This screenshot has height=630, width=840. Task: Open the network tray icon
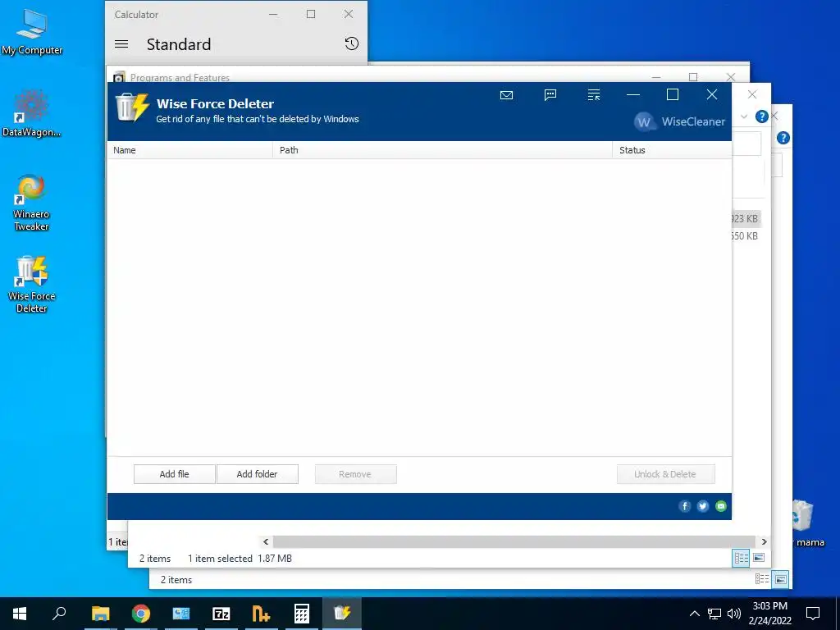[x=714, y=614]
